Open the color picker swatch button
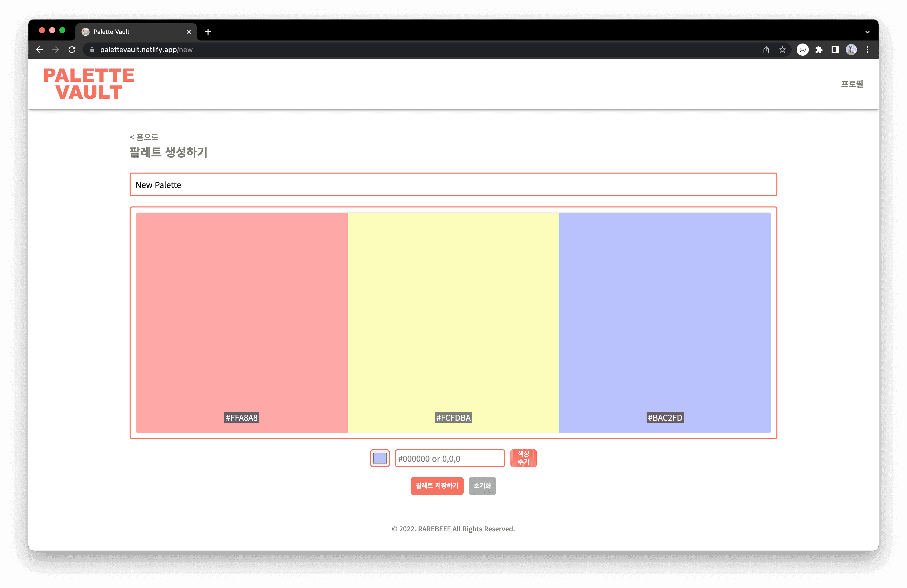Screen dimensions: 907x588 [380, 458]
